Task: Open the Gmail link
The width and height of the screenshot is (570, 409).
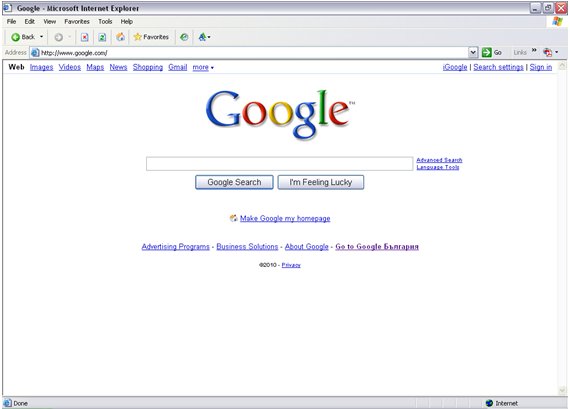Action: [x=177, y=67]
